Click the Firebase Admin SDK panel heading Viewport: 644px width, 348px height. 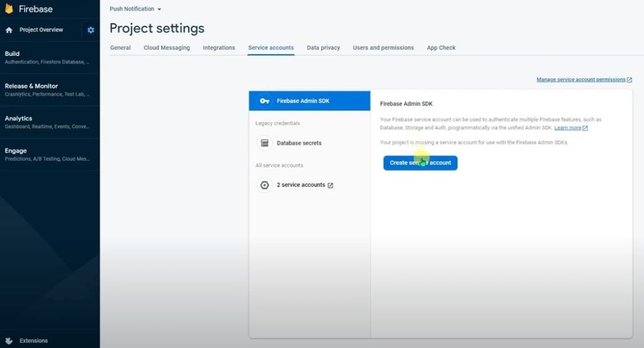click(x=406, y=104)
